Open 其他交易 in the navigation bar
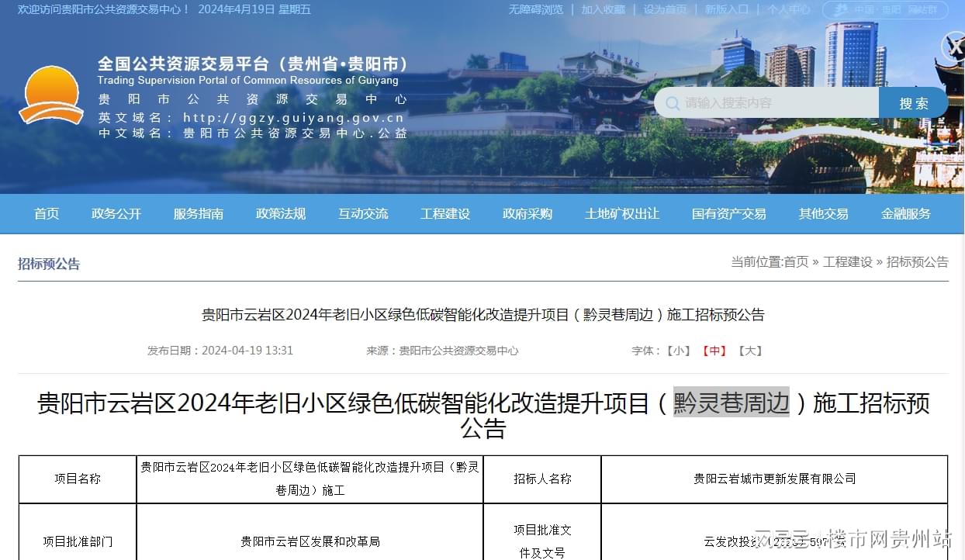 click(x=824, y=214)
